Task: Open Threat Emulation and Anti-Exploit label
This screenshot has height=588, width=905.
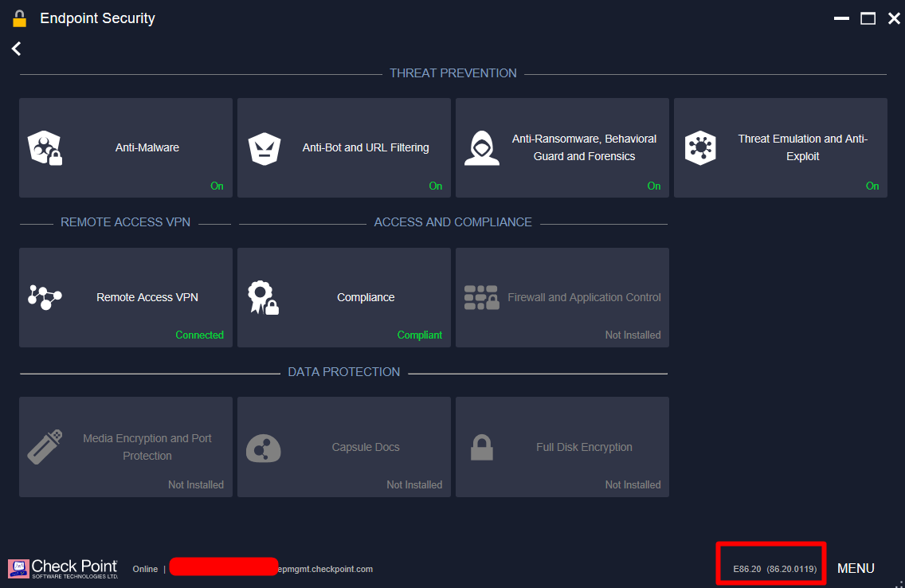Action: point(802,147)
